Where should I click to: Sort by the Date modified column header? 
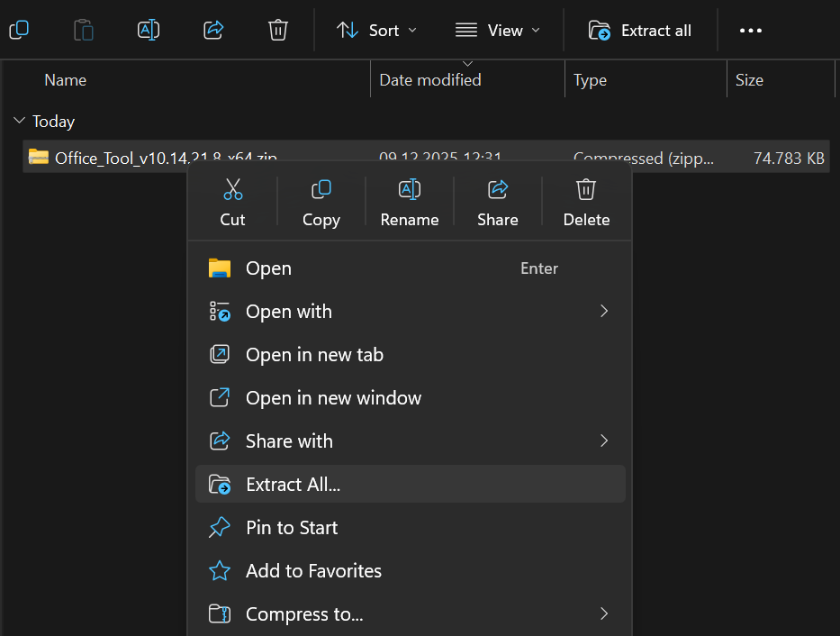[x=430, y=80]
